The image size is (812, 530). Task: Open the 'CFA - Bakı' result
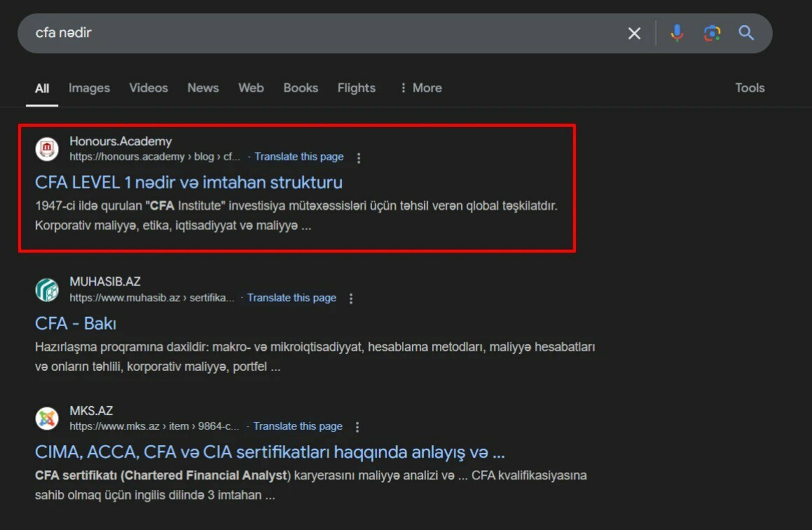(76, 323)
